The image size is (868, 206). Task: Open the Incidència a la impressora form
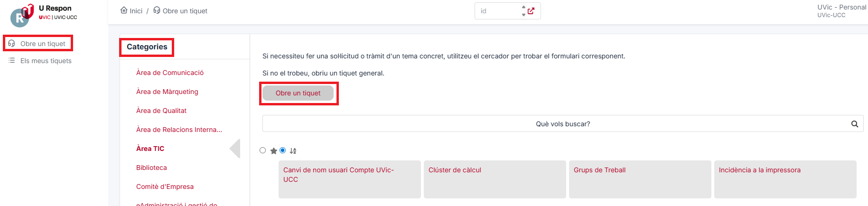coord(785,179)
